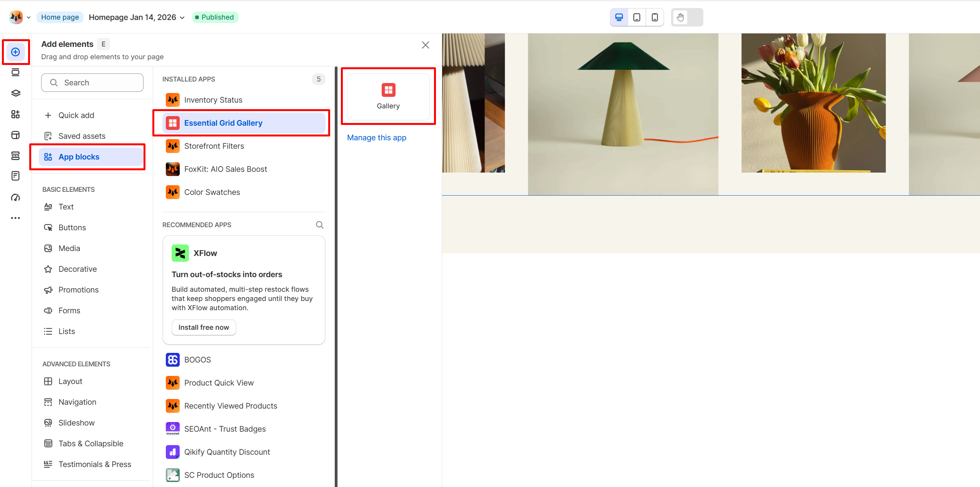Click Install free now button
Screen dimensions: 980x487
point(204,327)
